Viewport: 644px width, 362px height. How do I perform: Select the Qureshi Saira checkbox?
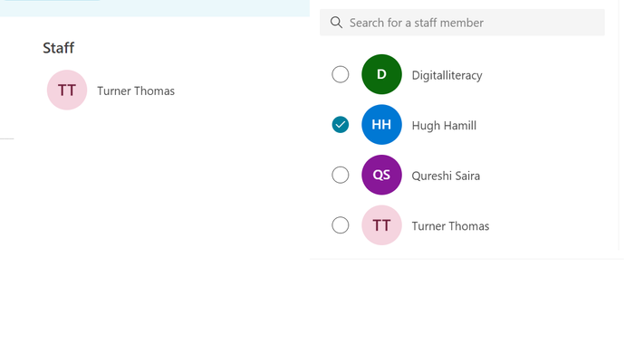pyautogui.click(x=341, y=175)
